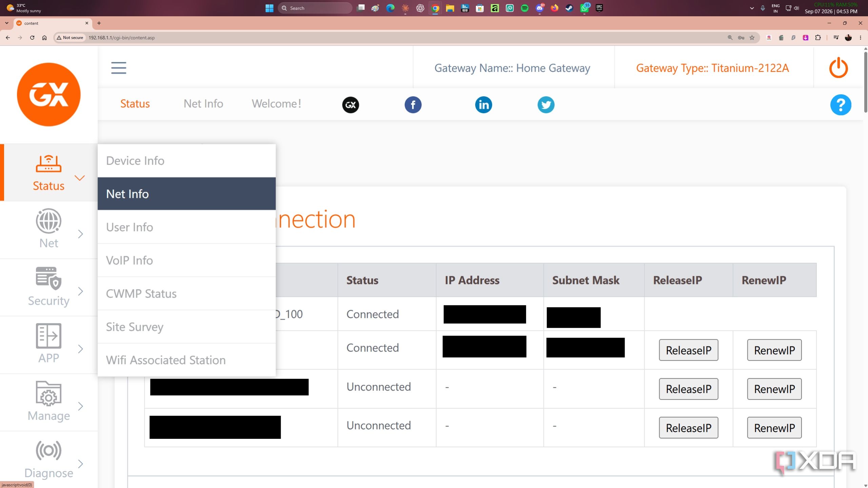Image resolution: width=868 pixels, height=488 pixels.
Task: Choose User Info from the Status submenu
Action: tap(186, 227)
